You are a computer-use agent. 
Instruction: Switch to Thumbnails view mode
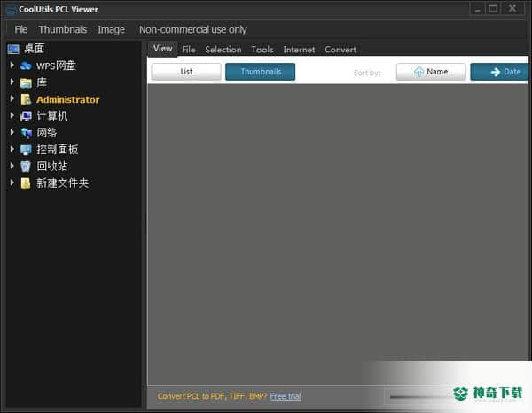pyautogui.click(x=260, y=72)
